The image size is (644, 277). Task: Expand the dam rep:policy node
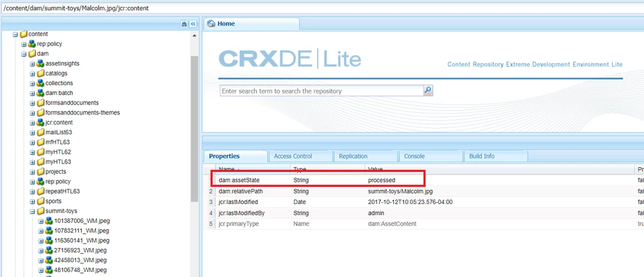point(32,182)
